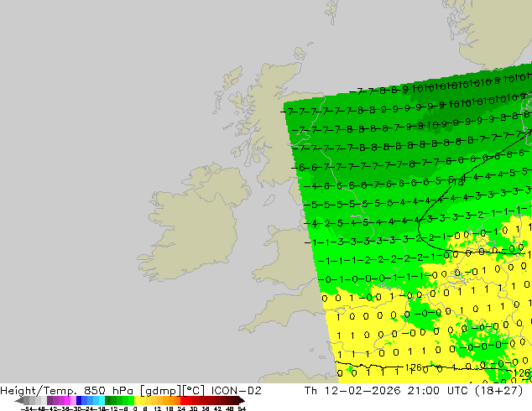Click the 'ICON-D2' model name
The width and height of the screenshot is (532, 411).
[x=236, y=390]
